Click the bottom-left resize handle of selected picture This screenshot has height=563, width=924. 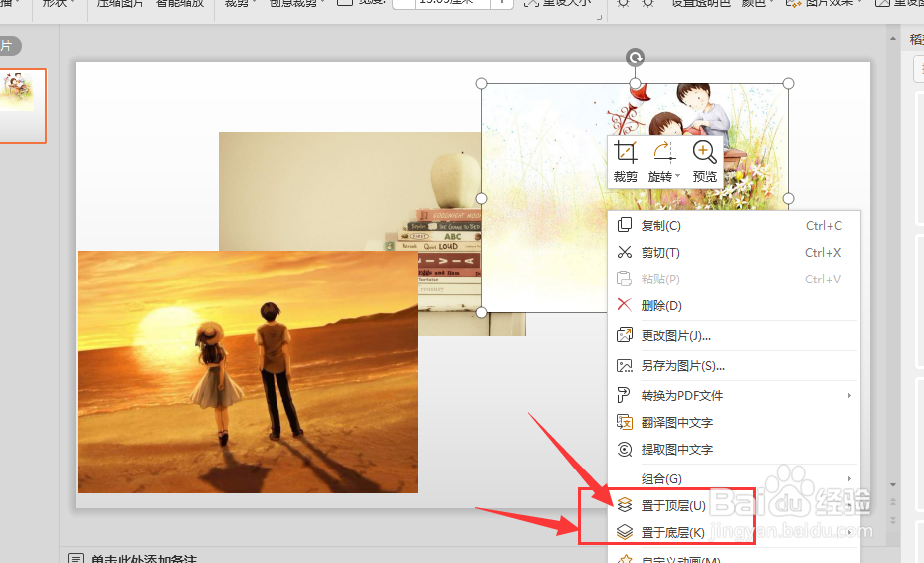click(481, 312)
